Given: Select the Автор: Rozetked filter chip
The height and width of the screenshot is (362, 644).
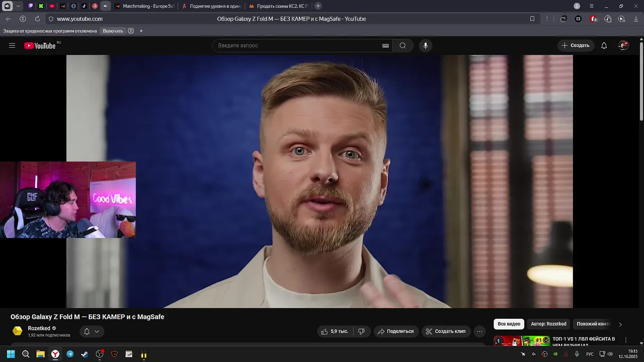Looking at the screenshot, I should pyautogui.click(x=548, y=324).
